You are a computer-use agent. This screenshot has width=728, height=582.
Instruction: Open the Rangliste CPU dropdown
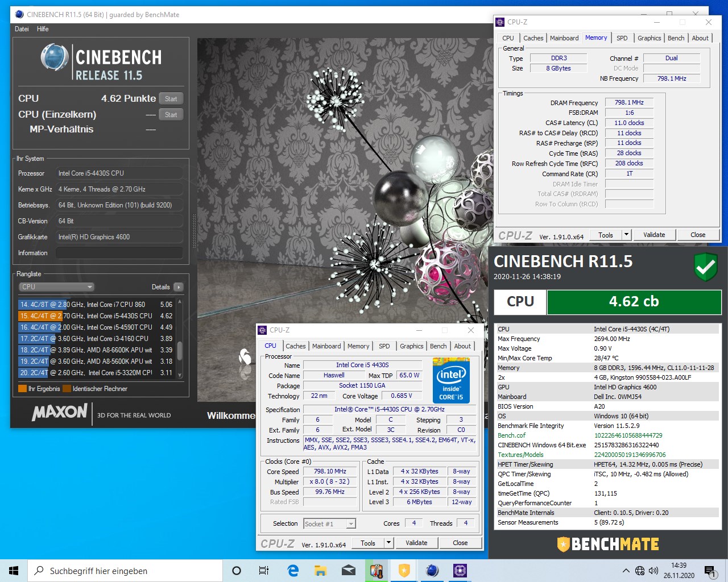pyautogui.click(x=56, y=287)
